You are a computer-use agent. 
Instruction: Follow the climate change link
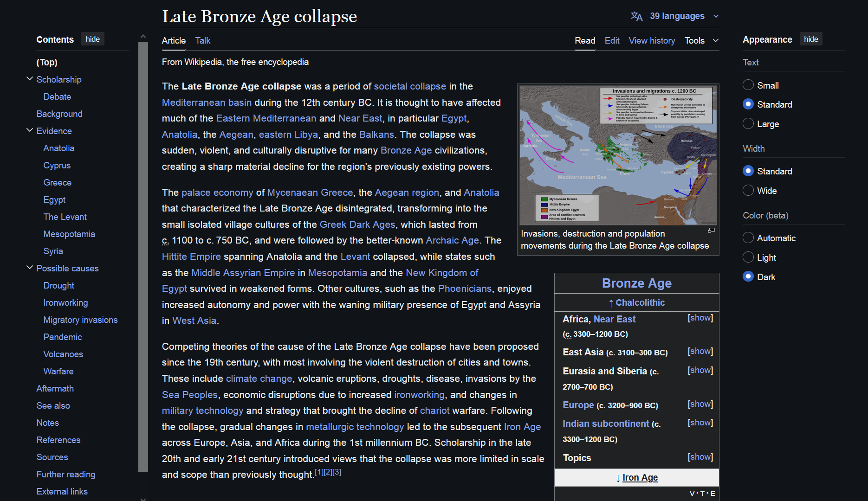point(259,379)
